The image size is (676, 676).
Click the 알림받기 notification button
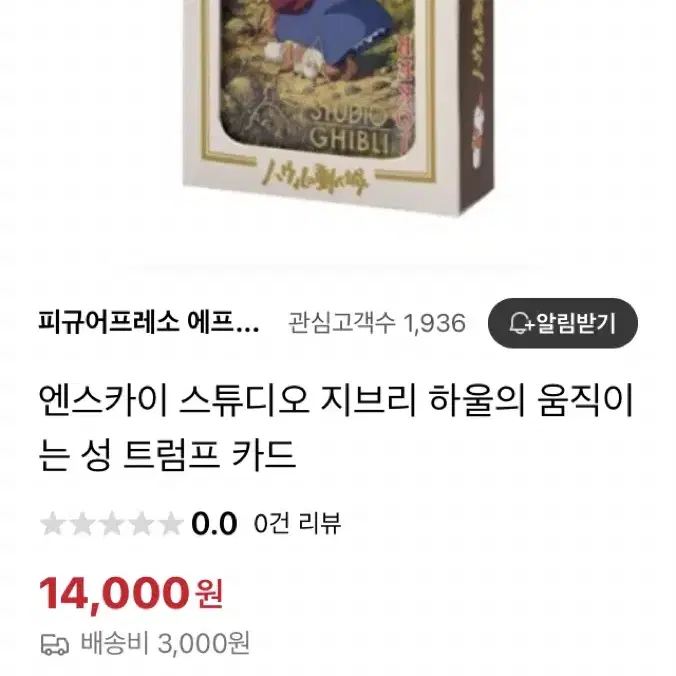click(x=563, y=323)
